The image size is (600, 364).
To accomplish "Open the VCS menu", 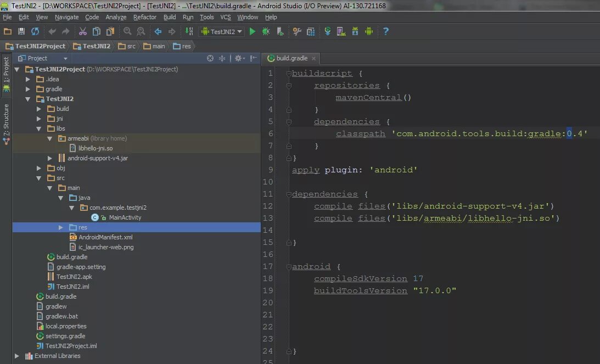I will 226,17.
